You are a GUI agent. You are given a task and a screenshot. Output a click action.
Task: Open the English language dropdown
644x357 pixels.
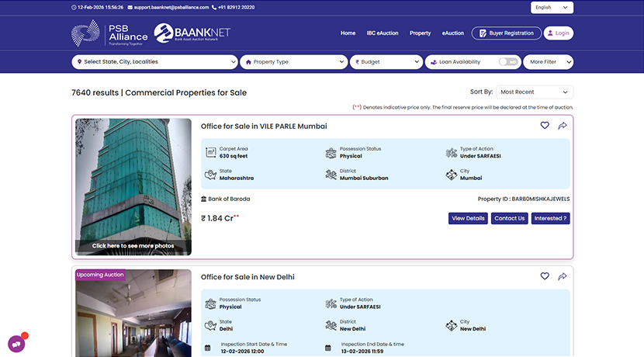tap(552, 8)
